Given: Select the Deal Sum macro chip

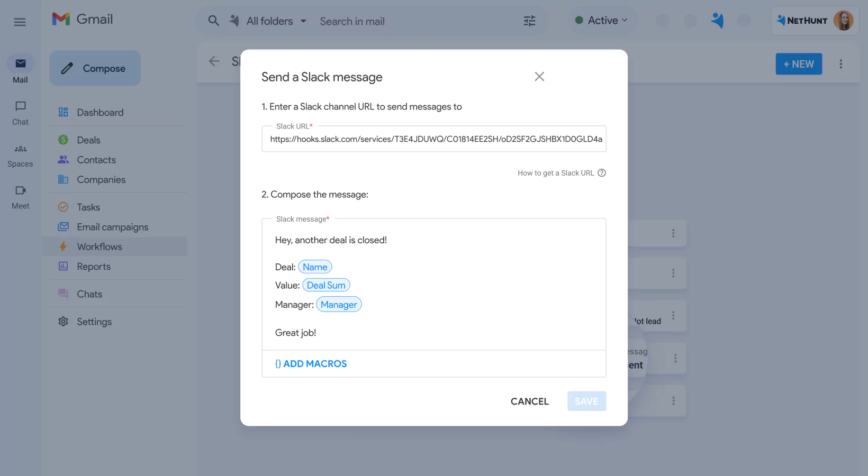Looking at the screenshot, I should (326, 285).
